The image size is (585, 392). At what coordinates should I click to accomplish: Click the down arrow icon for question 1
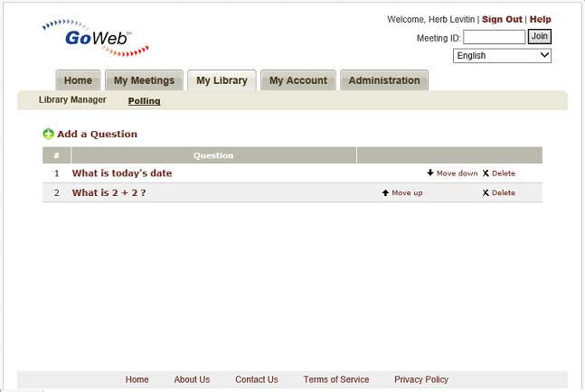point(430,173)
